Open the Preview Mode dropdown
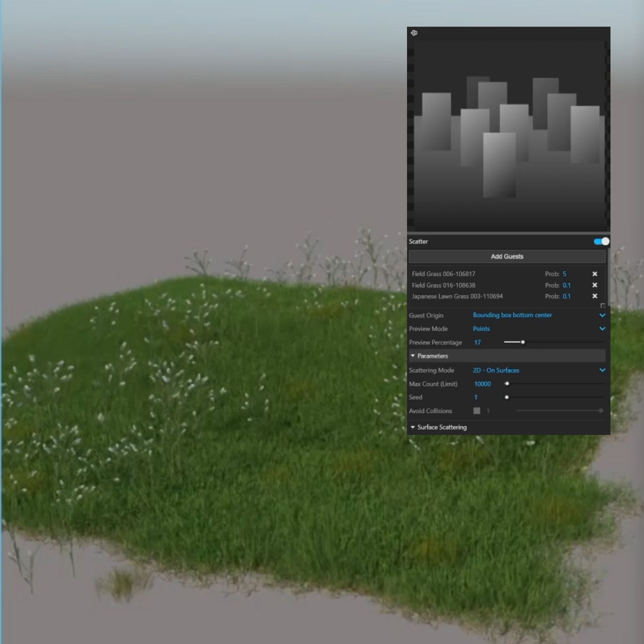 click(602, 328)
